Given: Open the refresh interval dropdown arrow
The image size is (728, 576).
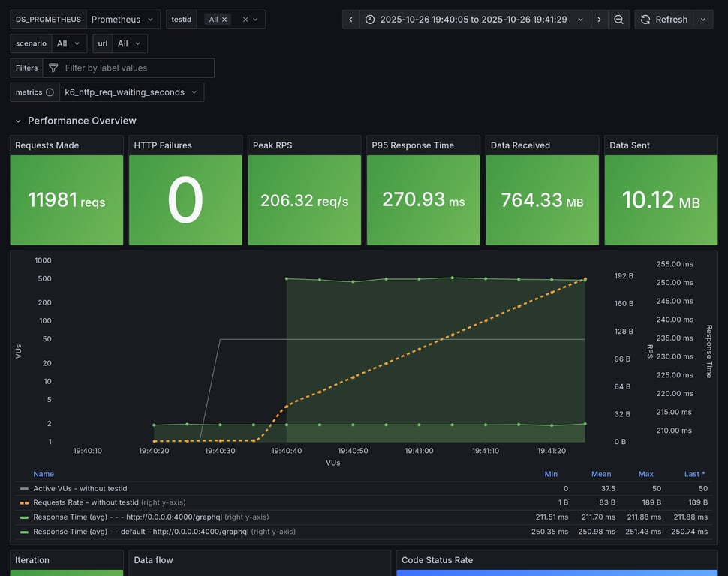Looking at the screenshot, I should [x=703, y=19].
